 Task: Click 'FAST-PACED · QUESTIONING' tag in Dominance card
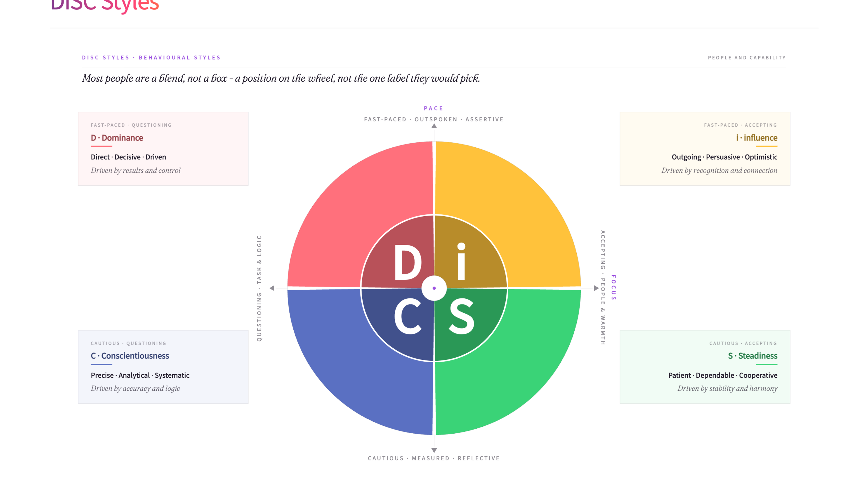click(x=131, y=125)
